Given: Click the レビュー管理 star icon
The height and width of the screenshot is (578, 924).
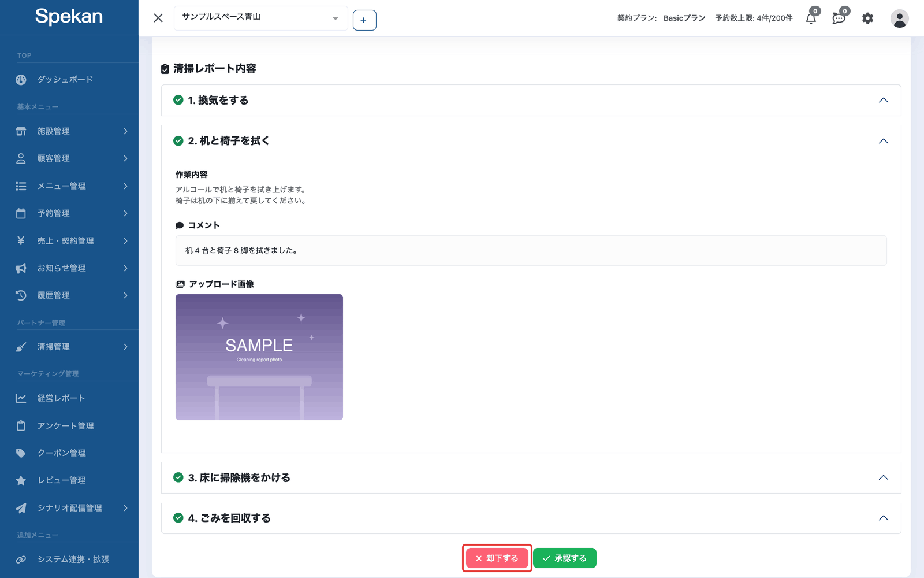Looking at the screenshot, I should [21, 480].
